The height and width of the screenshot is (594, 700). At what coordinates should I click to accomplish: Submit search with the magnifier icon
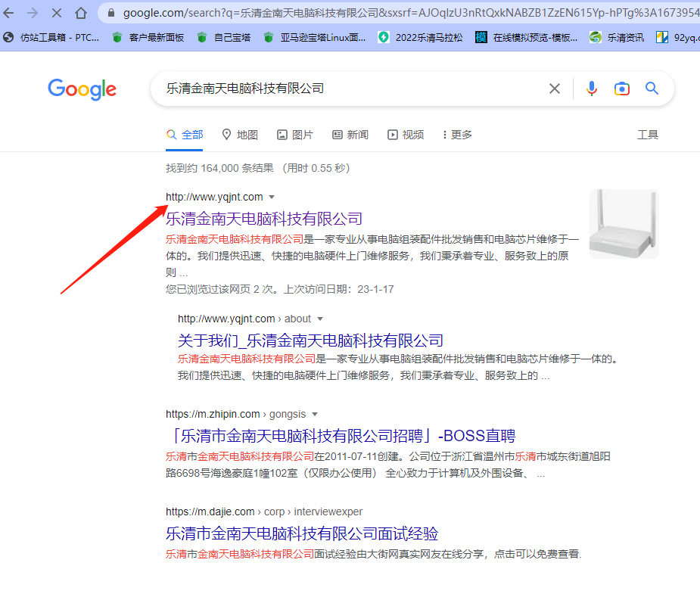pyautogui.click(x=652, y=89)
